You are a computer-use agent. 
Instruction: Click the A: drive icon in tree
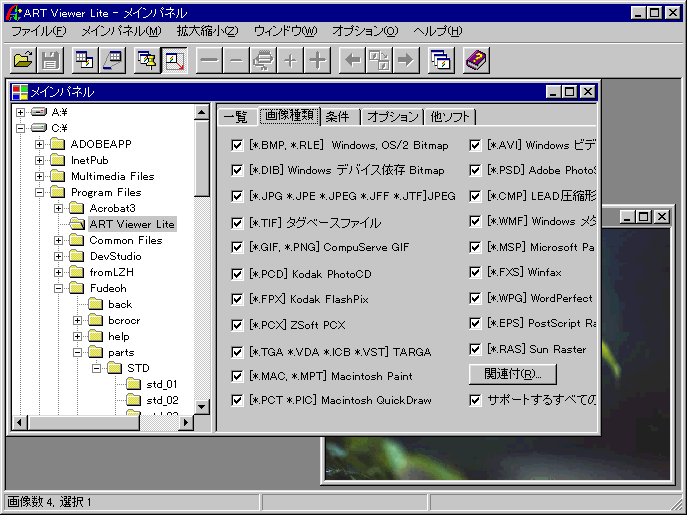coord(39,112)
